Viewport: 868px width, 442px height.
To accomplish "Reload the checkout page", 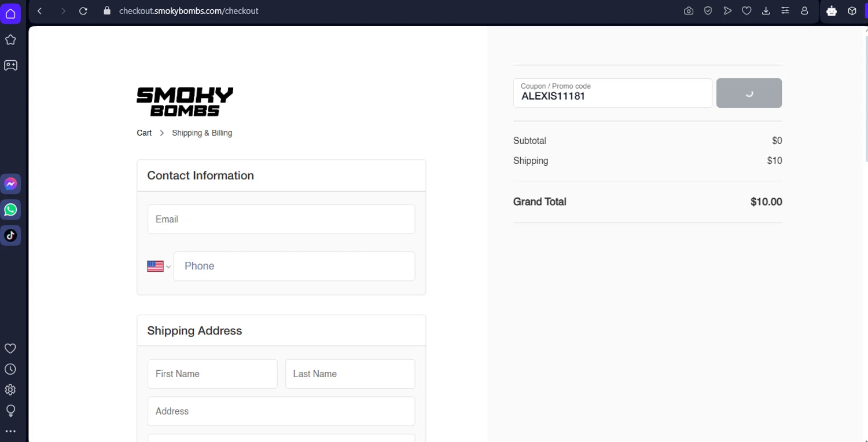I will click(x=83, y=11).
